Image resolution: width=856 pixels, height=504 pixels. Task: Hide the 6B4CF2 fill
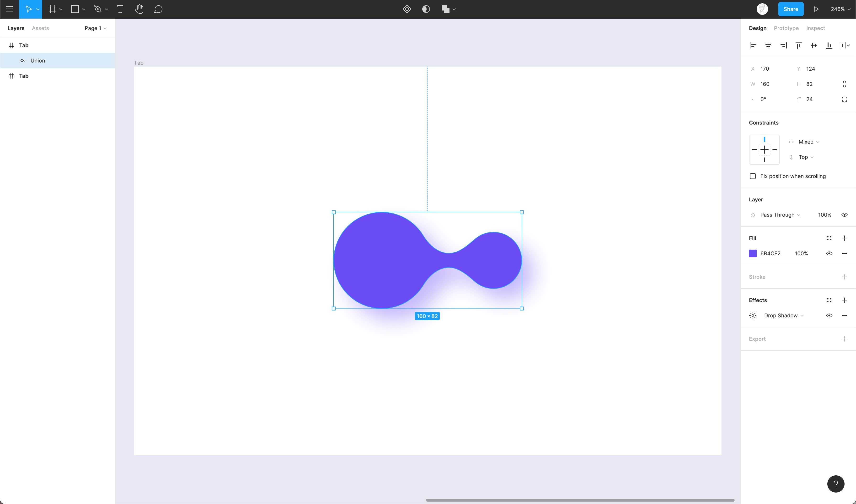[x=829, y=253]
